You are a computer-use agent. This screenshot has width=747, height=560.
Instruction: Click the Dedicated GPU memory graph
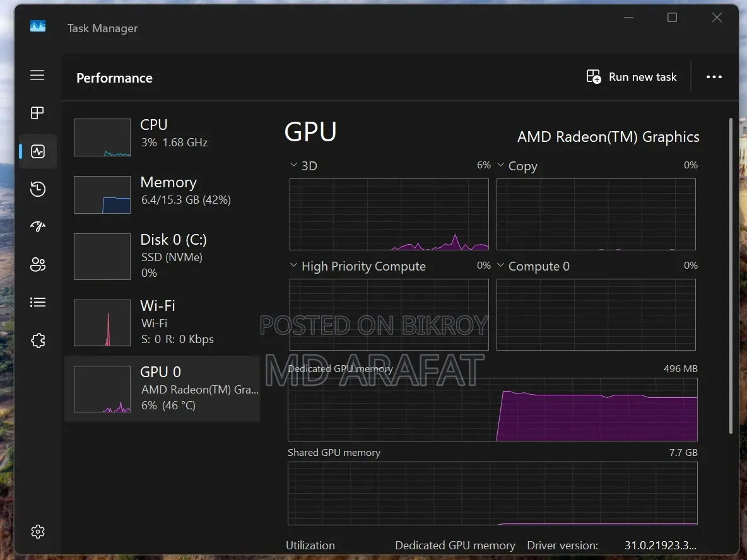click(x=493, y=409)
